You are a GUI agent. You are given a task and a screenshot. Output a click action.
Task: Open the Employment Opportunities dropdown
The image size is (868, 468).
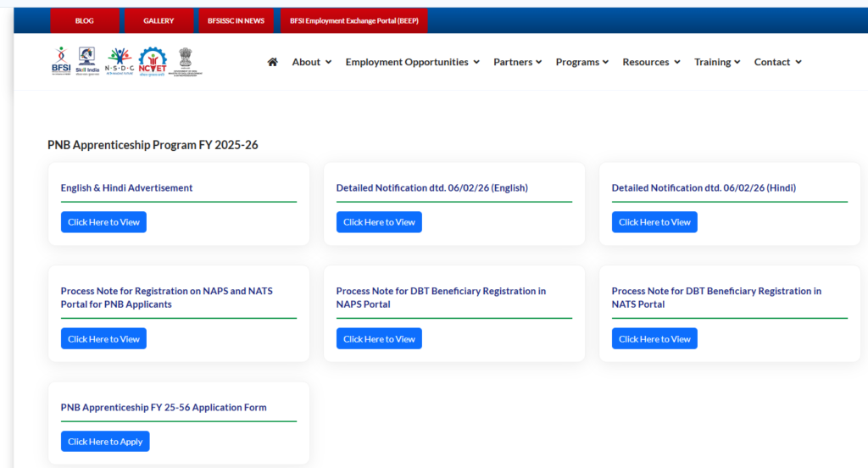[x=412, y=62]
